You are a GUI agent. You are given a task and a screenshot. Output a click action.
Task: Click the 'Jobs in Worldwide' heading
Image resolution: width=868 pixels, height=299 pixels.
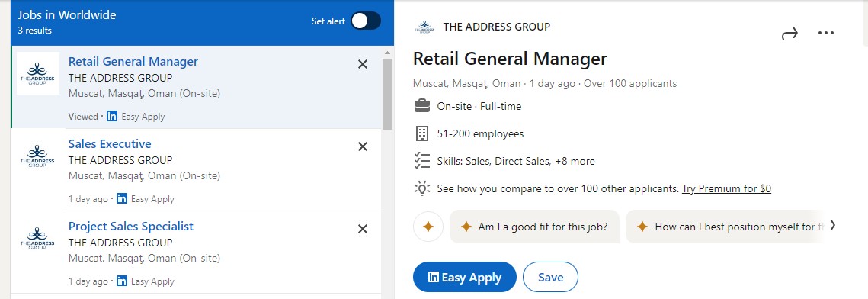(x=67, y=15)
